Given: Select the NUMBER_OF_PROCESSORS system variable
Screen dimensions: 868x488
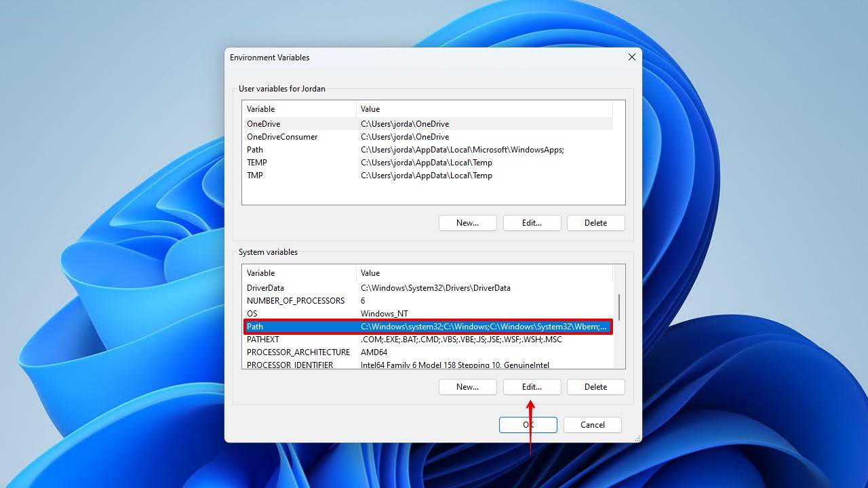Looking at the screenshot, I should 427,301.
